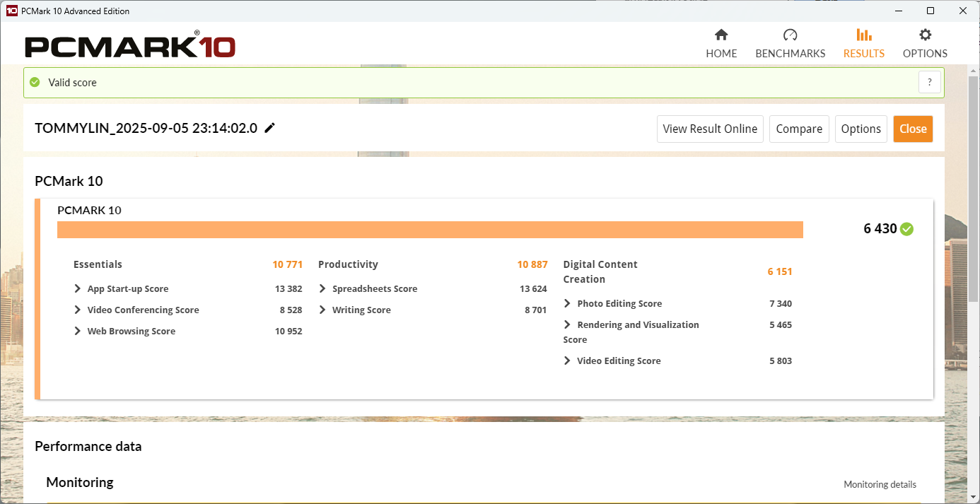
Task: Click the value 13 624
Action: pos(533,288)
